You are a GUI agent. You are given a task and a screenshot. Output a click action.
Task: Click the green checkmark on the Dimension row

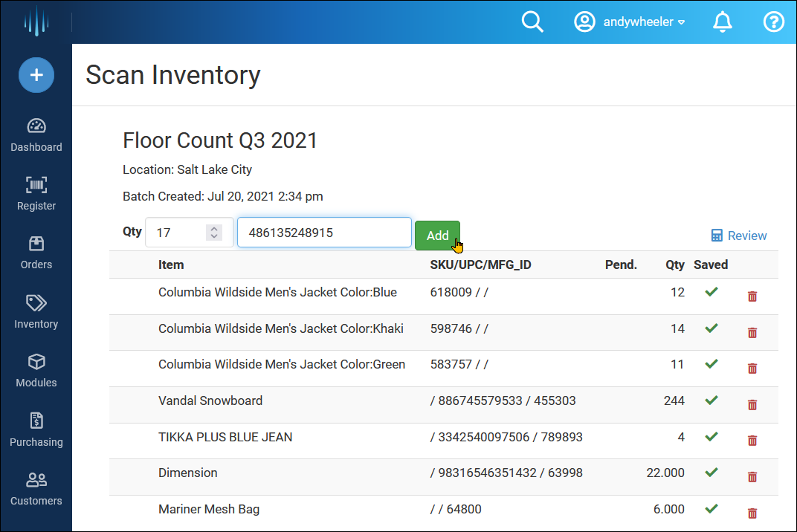point(711,473)
